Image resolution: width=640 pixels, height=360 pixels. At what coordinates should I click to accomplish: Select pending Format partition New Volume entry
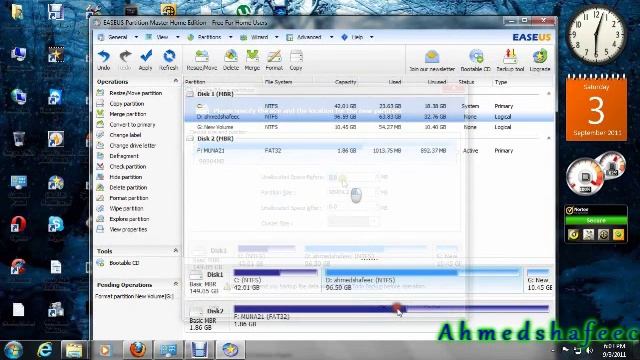point(135,296)
